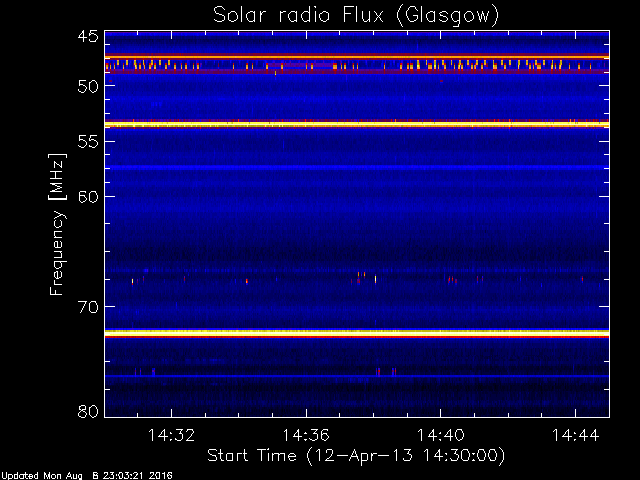
Task: Click the 'Start Time (12-Apr-13 14:30:00)' label
Action: pos(356,456)
